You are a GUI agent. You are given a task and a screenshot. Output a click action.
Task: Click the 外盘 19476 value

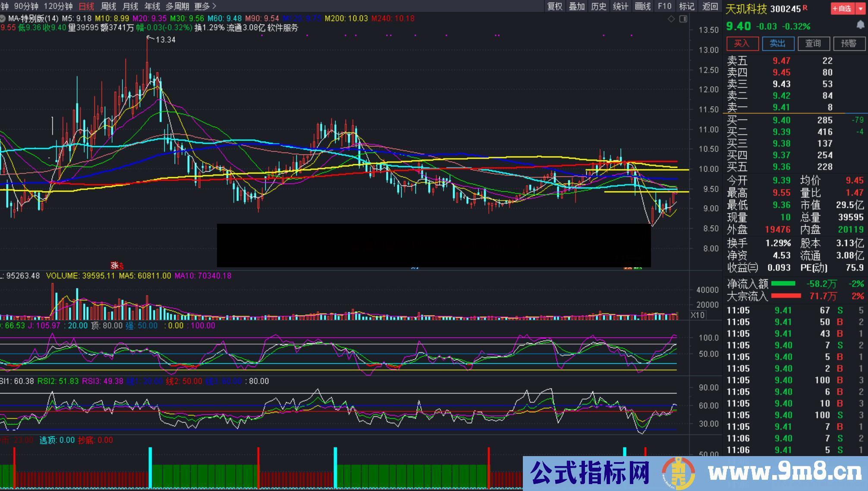777,230
